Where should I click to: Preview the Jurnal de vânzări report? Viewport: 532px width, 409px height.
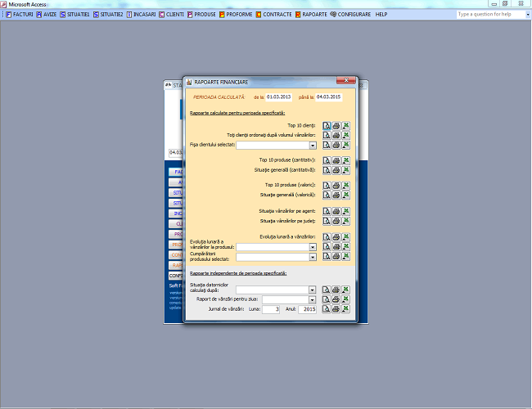[x=326, y=309]
